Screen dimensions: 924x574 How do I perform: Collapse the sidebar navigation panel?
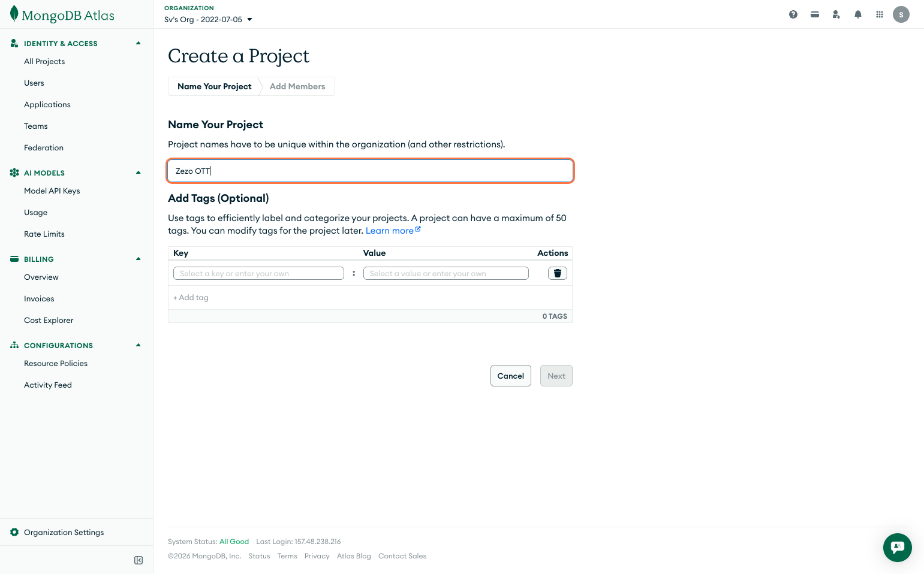[139, 560]
